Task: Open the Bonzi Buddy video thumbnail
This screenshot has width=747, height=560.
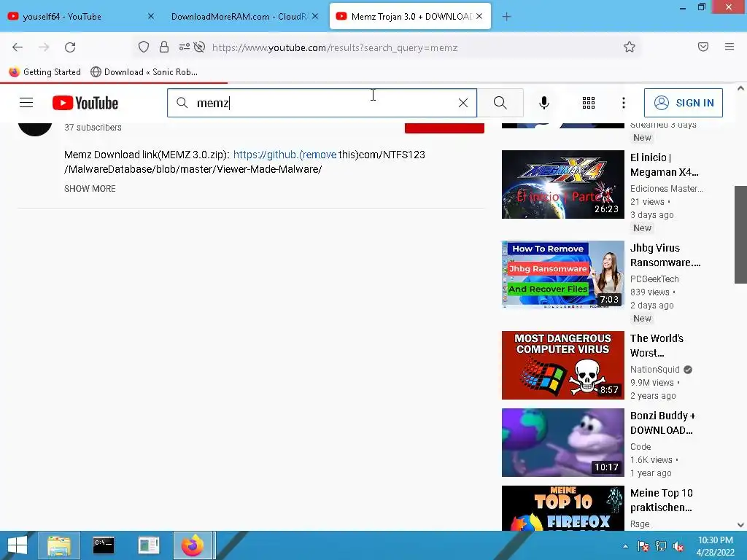Action: tap(562, 443)
